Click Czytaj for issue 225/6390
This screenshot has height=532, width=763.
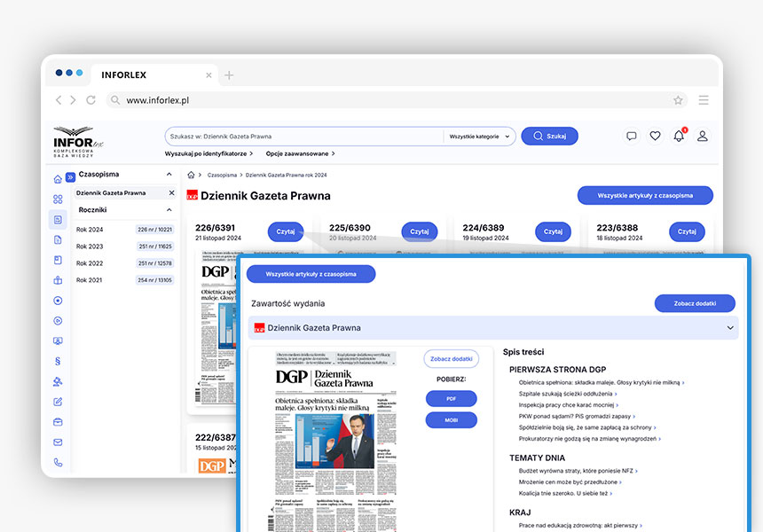point(420,232)
